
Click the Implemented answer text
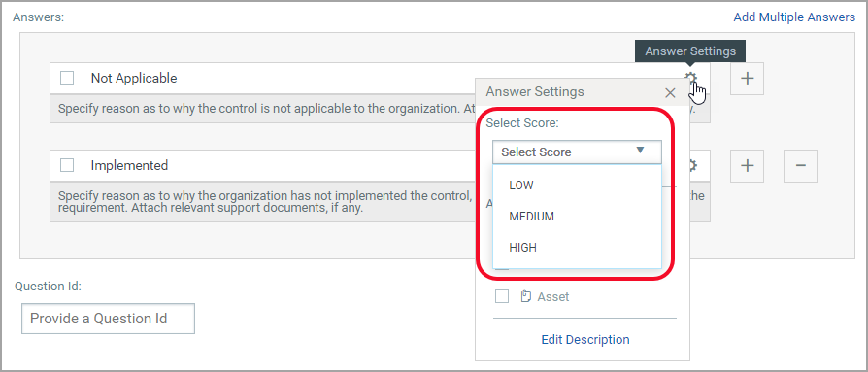pos(129,165)
